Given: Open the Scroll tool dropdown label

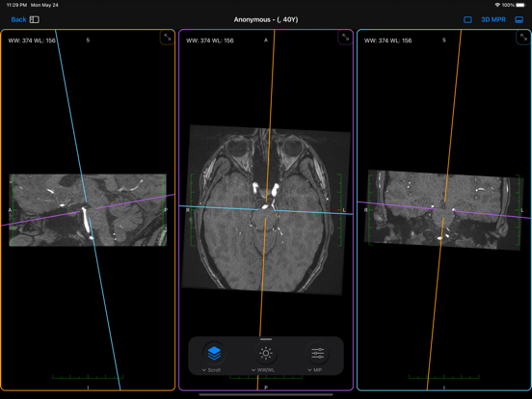Looking at the screenshot, I should pyautogui.click(x=211, y=370).
